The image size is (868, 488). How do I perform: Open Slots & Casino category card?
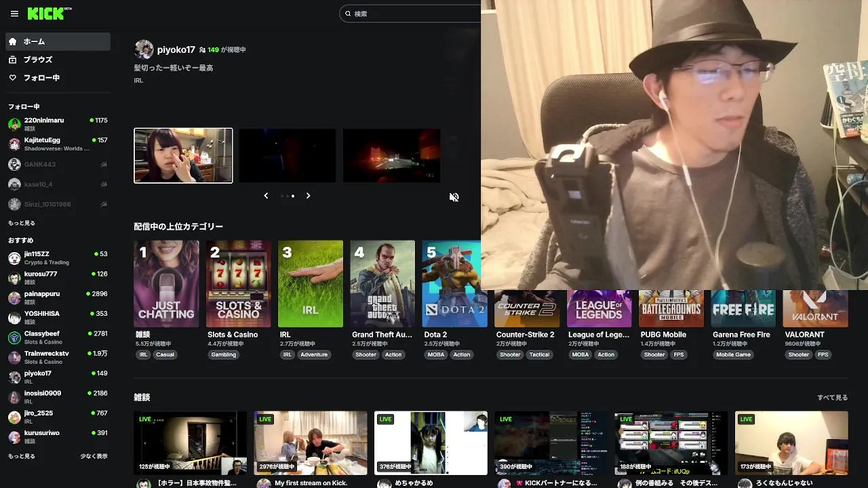coord(239,284)
